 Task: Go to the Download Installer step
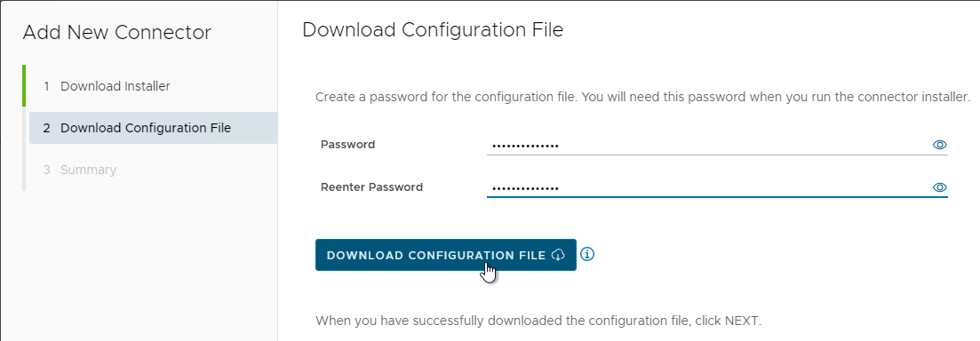(115, 86)
